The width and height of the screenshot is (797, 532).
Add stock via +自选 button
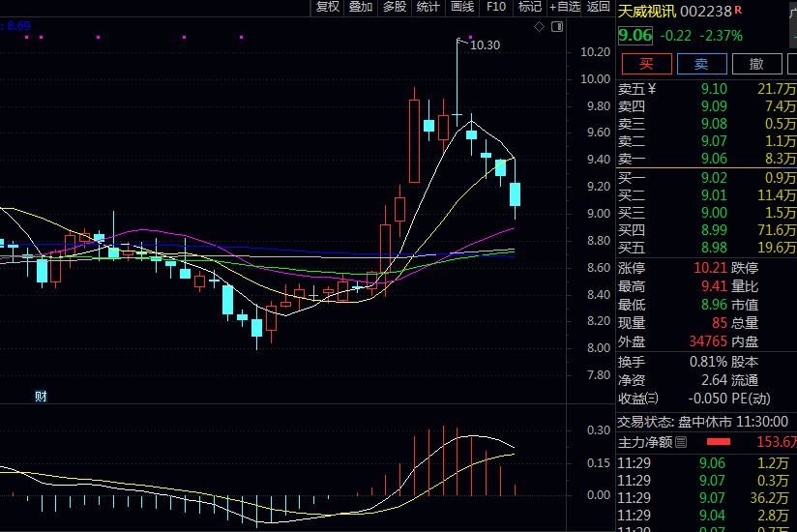(564, 7)
